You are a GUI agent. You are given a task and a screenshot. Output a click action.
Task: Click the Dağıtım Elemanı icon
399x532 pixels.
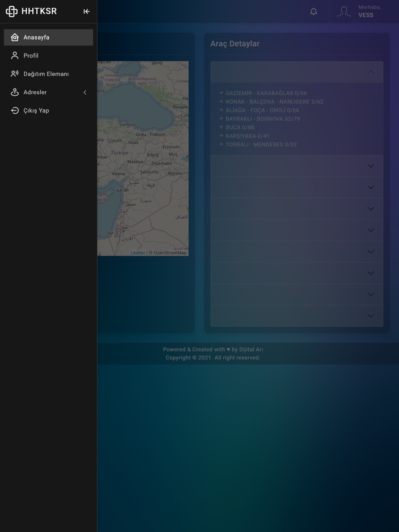coord(15,74)
